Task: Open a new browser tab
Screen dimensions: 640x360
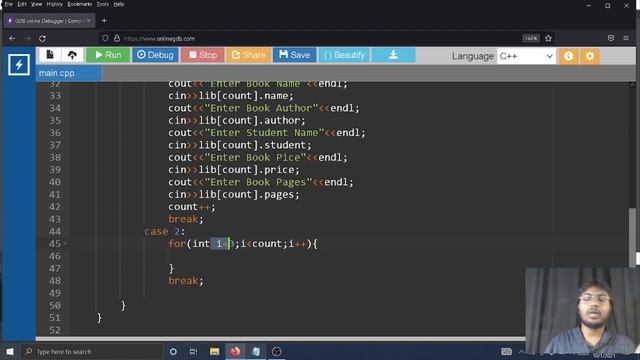Action: point(104,20)
